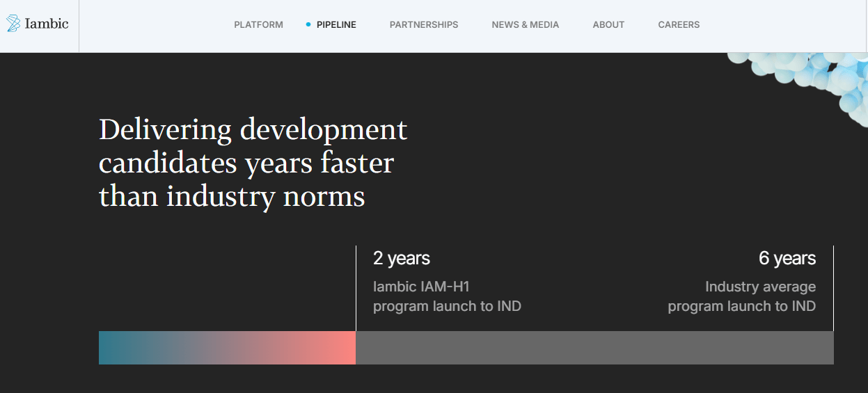Screen dimensions: 868x393
Task: Open the Platform menu item
Action: point(258,24)
